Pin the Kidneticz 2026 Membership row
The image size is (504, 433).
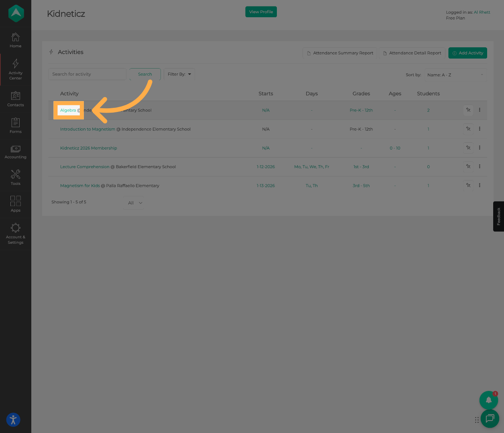pos(468,148)
